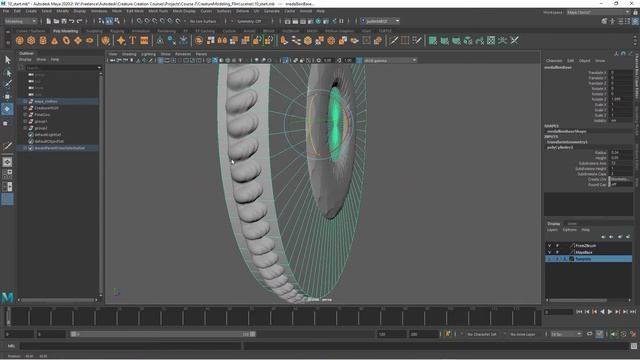
Task: Click the MEL script type label
Action: click(11, 346)
